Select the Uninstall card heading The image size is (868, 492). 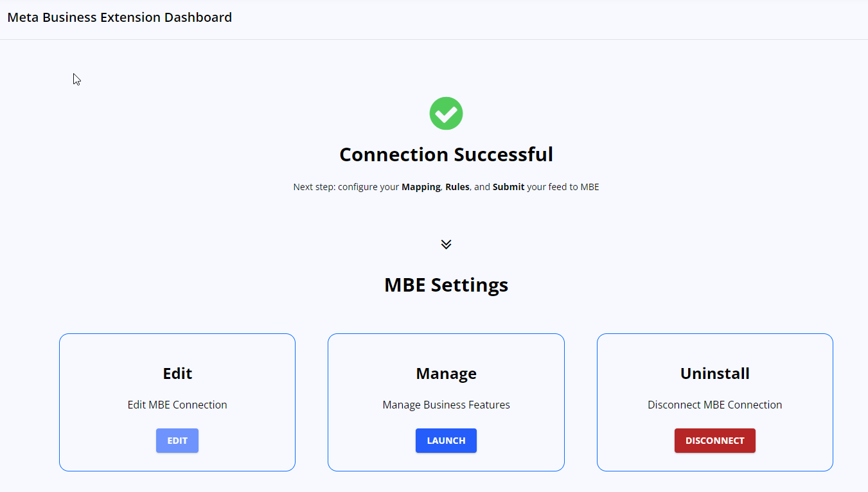(714, 373)
